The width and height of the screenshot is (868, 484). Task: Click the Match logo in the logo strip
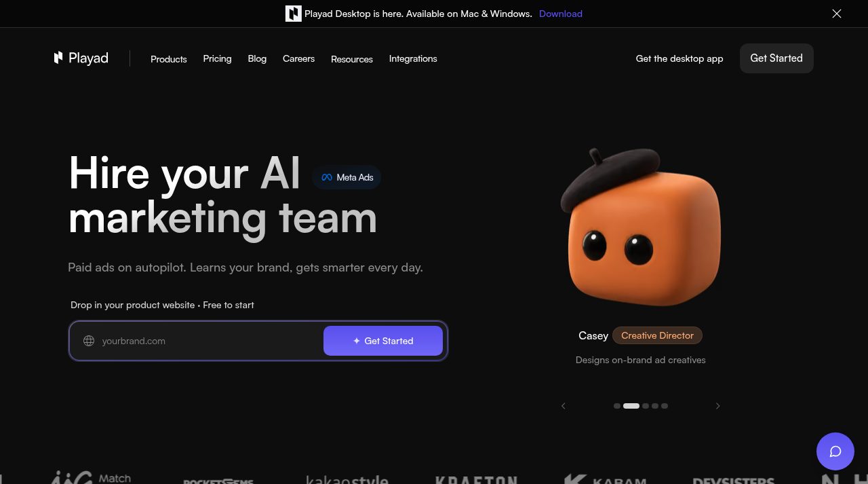(x=92, y=477)
